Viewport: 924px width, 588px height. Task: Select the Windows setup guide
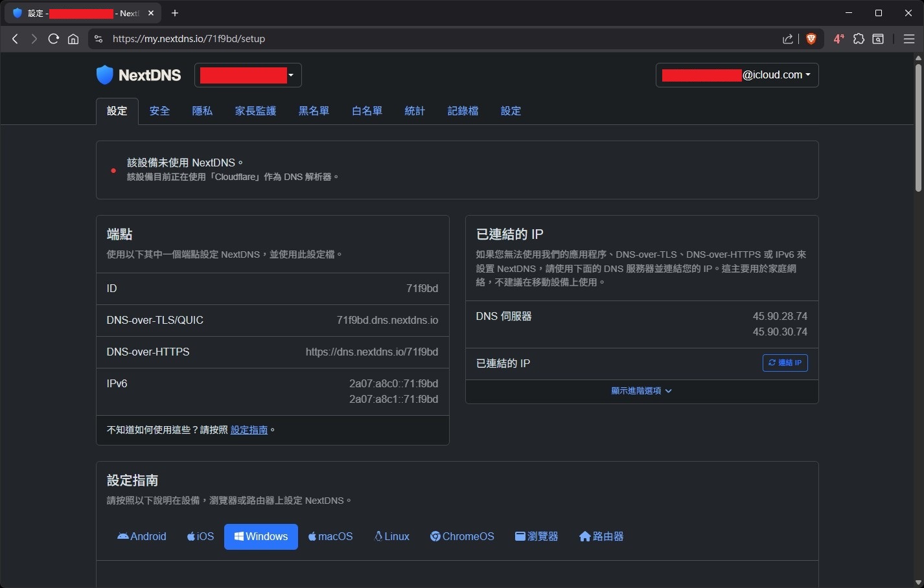tap(261, 536)
